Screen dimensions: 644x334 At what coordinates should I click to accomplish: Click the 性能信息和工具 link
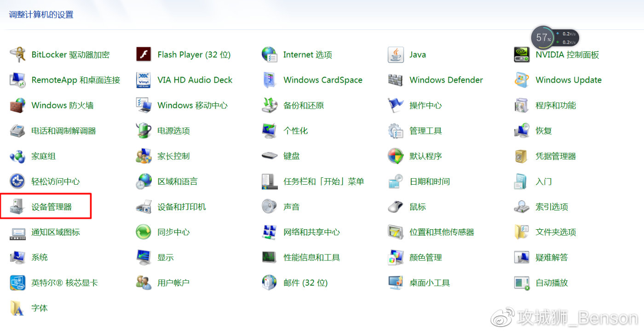pyautogui.click(x=312, y=257)
